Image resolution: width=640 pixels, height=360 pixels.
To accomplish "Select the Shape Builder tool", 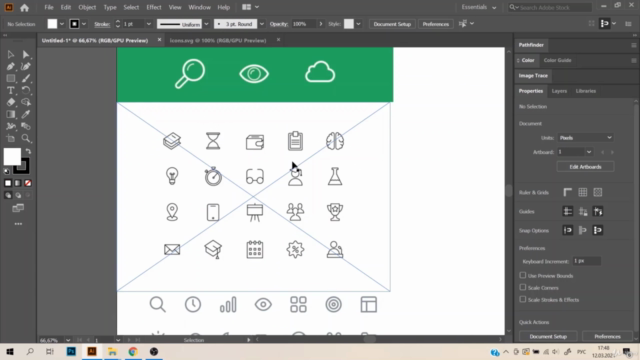I will 26,102.
